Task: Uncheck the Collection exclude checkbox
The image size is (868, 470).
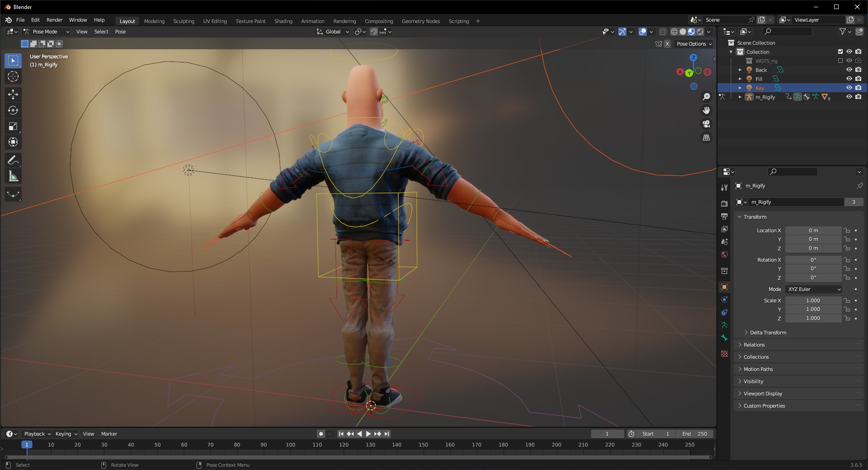Action: 840,52
